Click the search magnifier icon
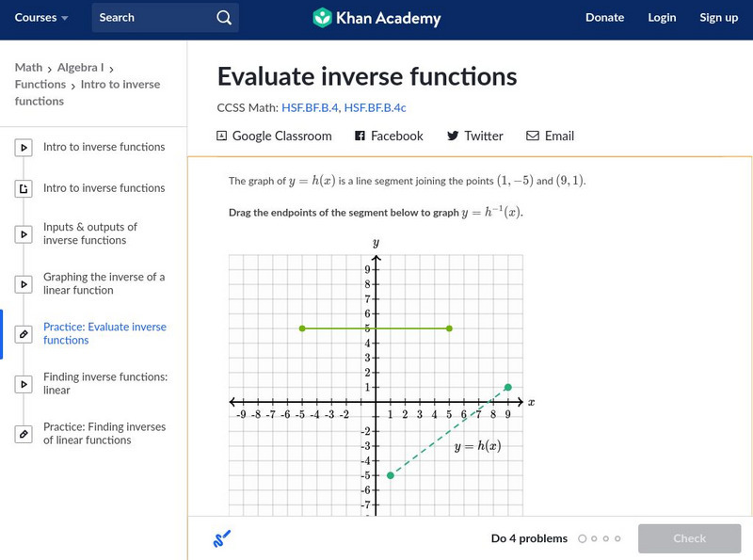753x560 pixels. (x=223, y=18)
